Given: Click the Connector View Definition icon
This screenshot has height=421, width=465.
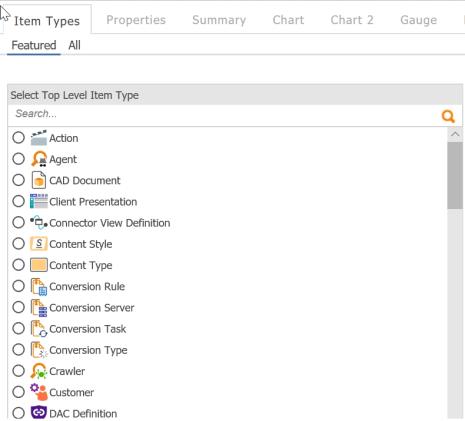Looking at the screenshot, I should pos(39,223).
